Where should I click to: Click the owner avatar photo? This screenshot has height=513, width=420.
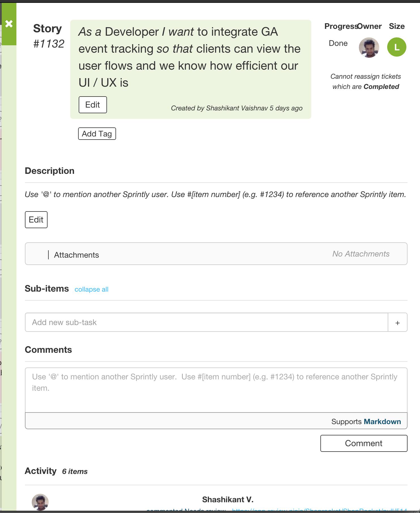[369, 47]
